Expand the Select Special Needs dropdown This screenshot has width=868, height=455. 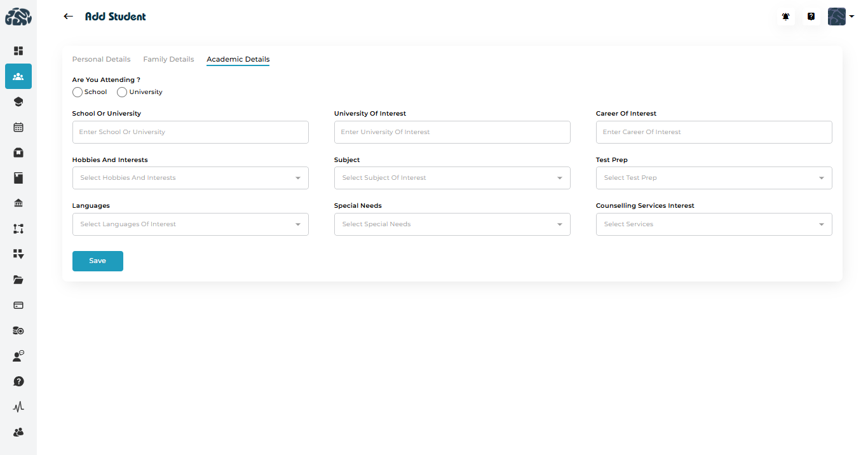[452, 224]
